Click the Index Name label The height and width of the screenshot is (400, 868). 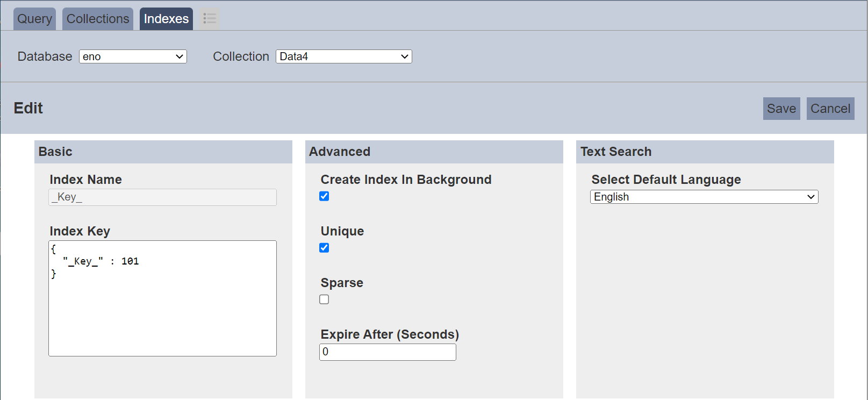click(85, 180)
